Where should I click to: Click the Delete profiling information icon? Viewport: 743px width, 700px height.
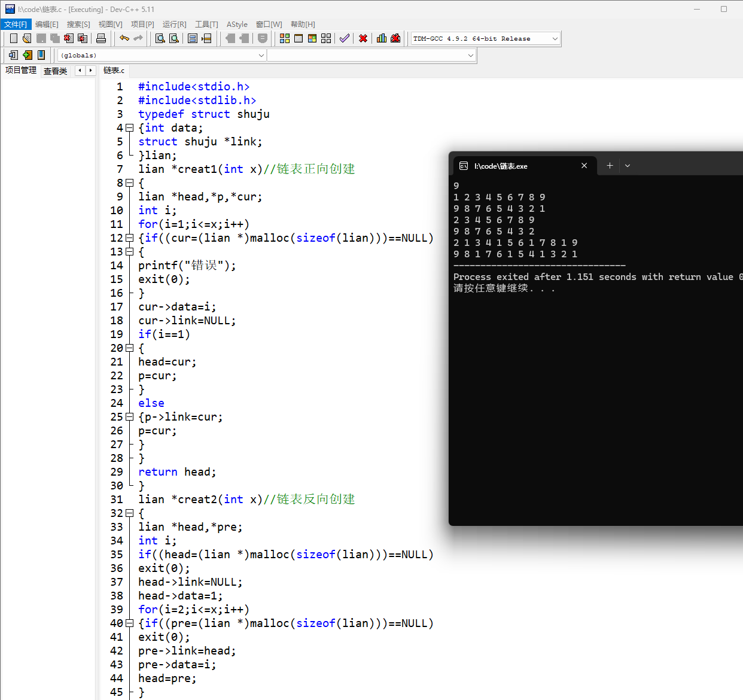[395, 38]
